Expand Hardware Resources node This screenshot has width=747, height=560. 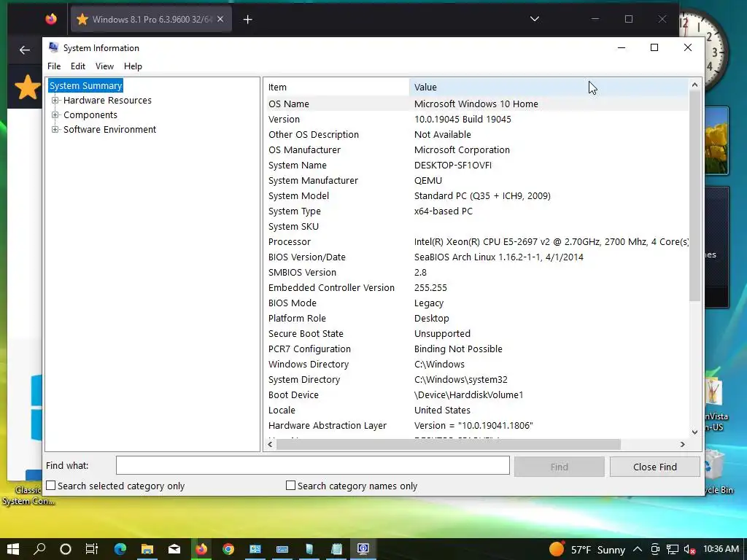[x=55, y=101]
